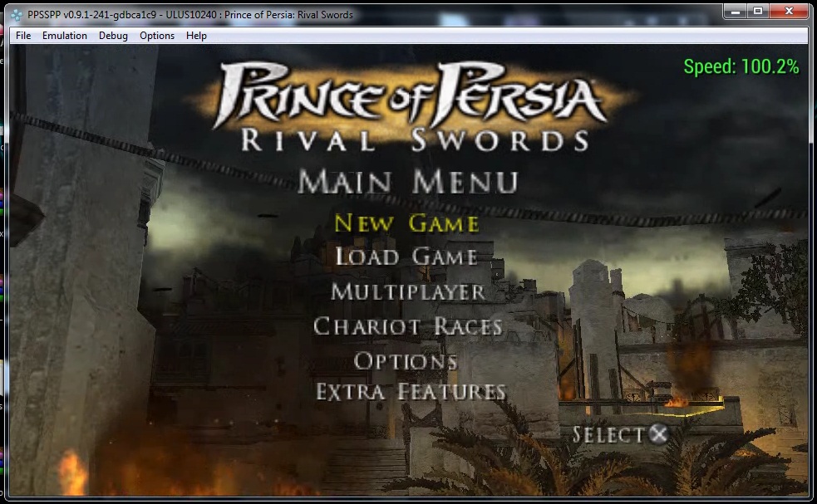Close the PPSSPP emulator window
817x504 pixels.
pyautogui.click(x=788, y=12)
